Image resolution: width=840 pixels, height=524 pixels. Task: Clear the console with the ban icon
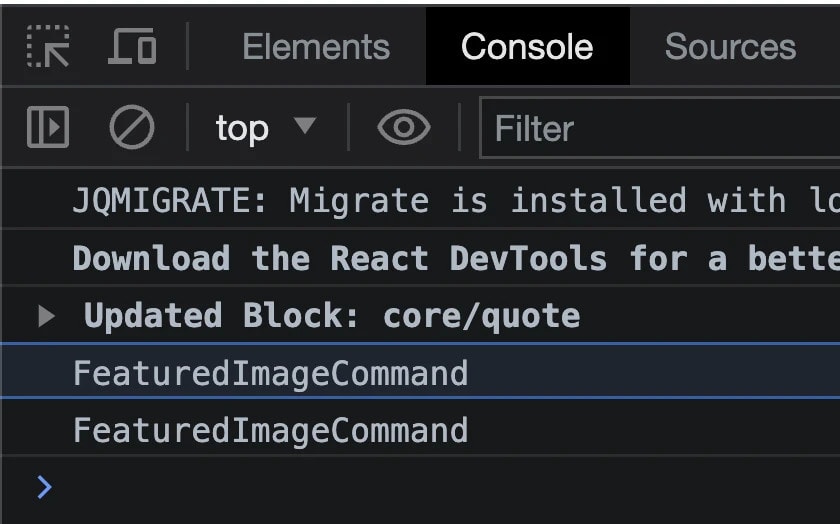(132, 127)
